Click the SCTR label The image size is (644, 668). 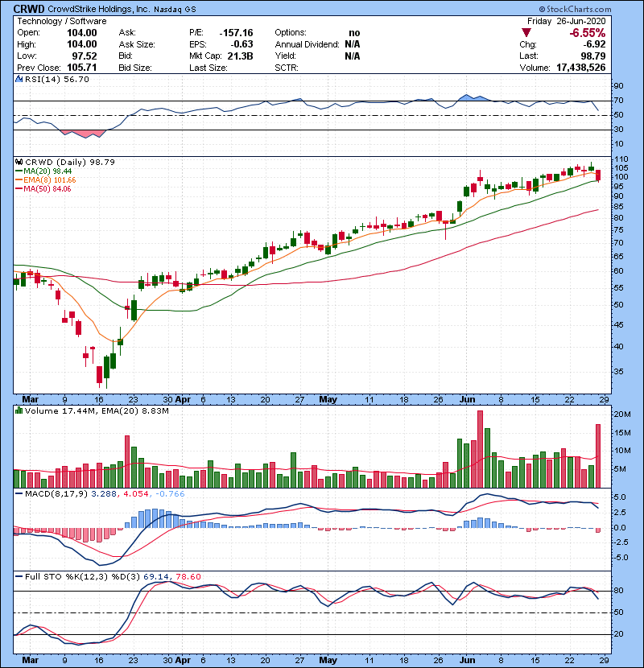click(x=287, y=68)
